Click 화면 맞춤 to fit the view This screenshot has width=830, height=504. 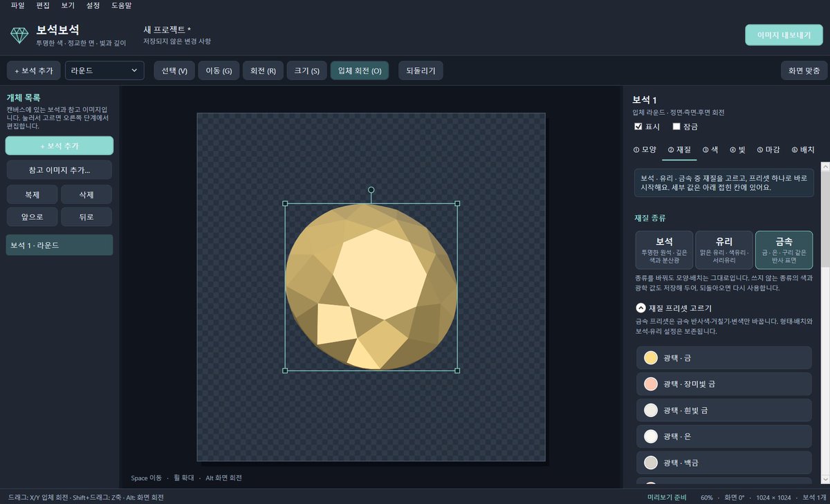804,71
